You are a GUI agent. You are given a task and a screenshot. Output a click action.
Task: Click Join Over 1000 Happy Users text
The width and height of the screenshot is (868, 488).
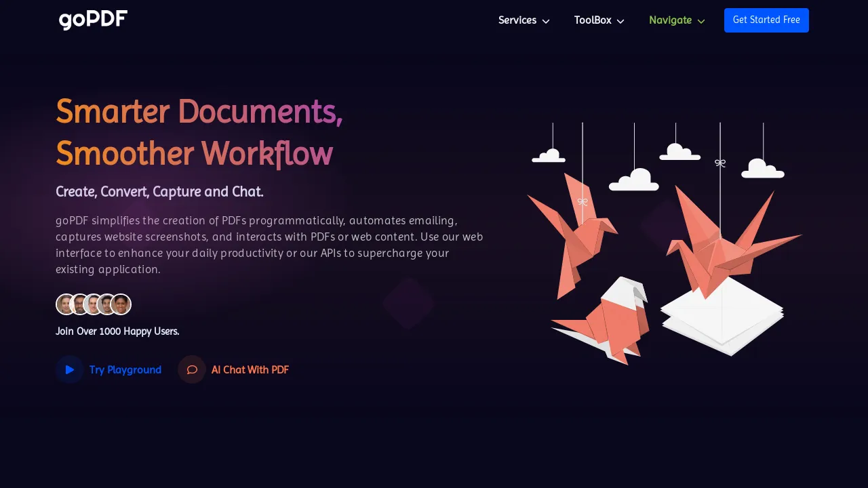[x=117, y=331]
